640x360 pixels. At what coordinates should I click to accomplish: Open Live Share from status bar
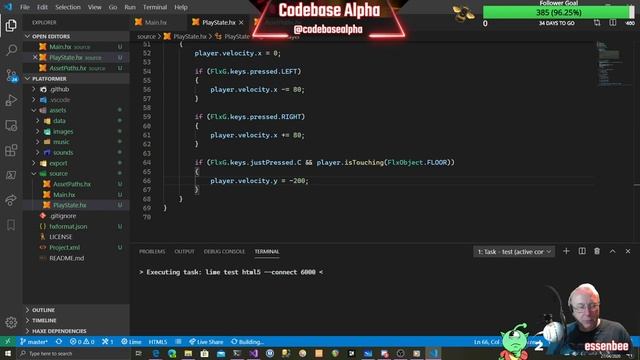click(206, 342)
